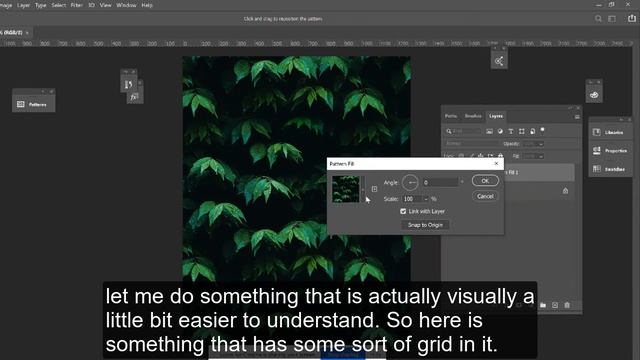Click the Snap to Origin button

(x=425, y=225)
